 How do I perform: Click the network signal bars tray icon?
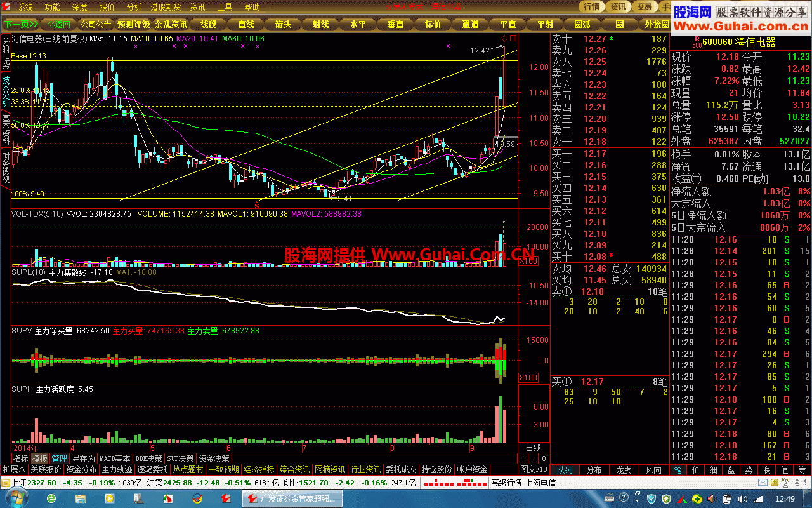tap(759, 498)
